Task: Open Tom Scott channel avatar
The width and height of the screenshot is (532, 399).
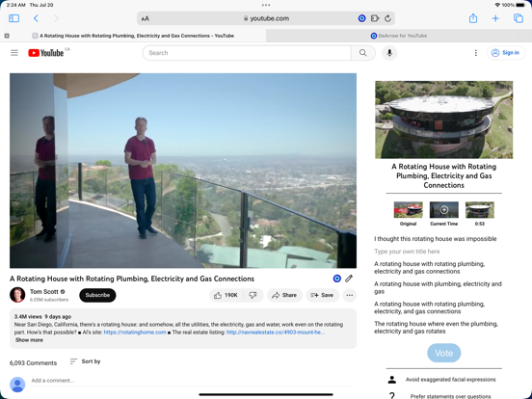Action: click(x=17, y=295)
